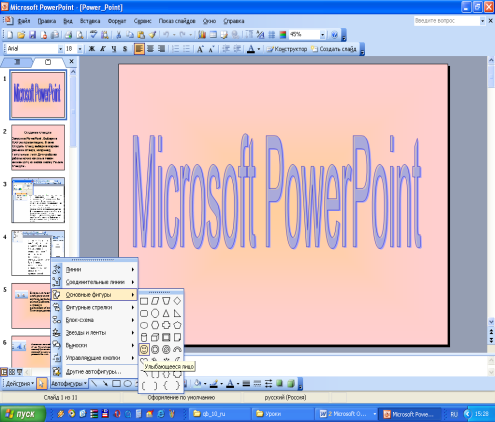Image resolution: width=495 pixels, height=422 pixels.
Task: Open the Действия (Draw) dropdown
Action: 20,384
